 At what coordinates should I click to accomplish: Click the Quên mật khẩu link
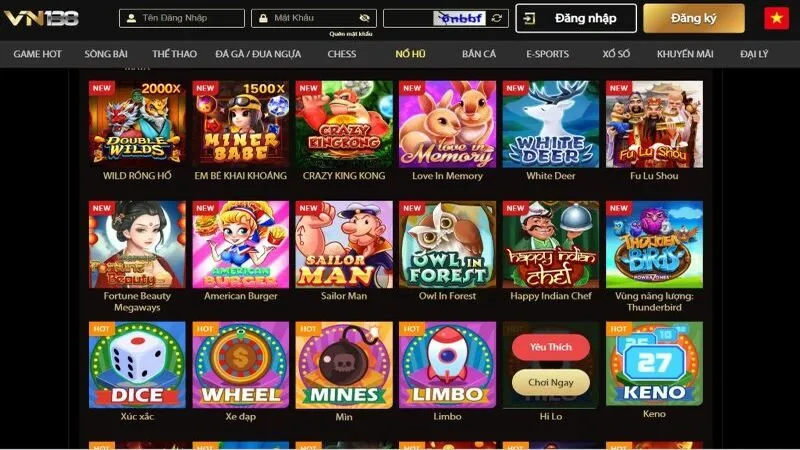(x=351, y=34)
